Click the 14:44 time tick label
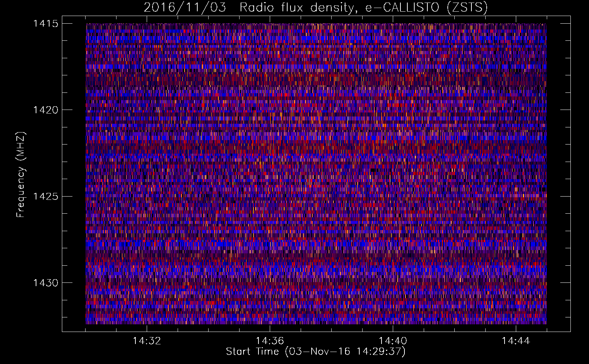Image resolution: width=589 pixels, height=364 pixels. point(516,341)
